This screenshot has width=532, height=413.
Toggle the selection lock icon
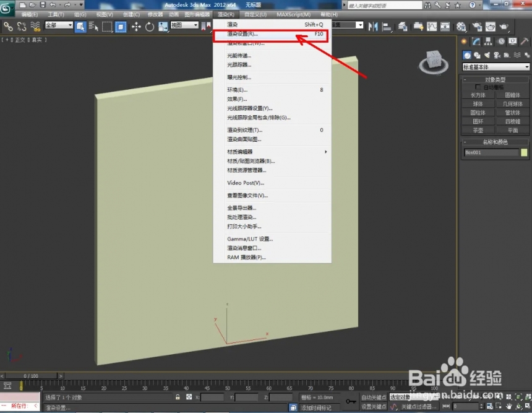[178, 397]
